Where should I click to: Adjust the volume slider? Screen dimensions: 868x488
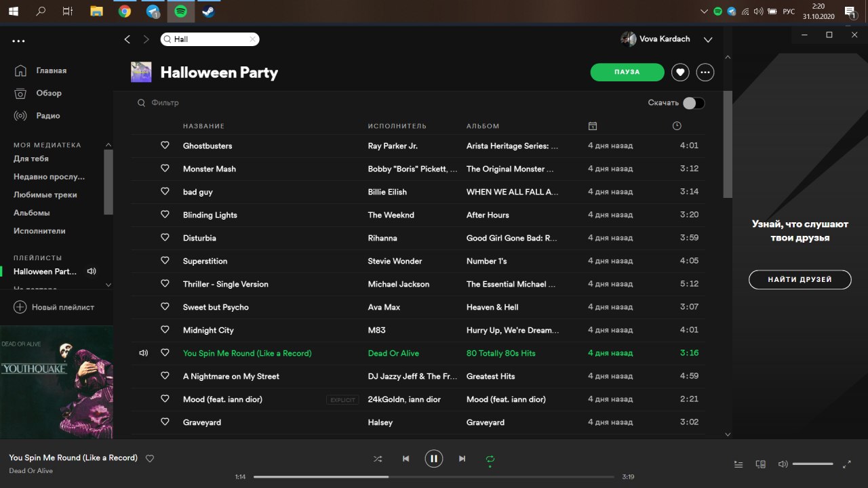[812, 464]
